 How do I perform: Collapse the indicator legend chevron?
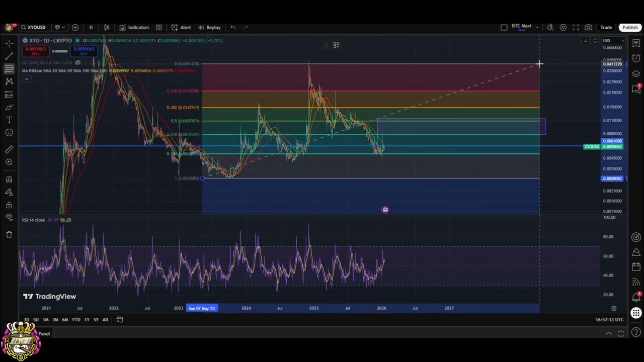point(26,79)
